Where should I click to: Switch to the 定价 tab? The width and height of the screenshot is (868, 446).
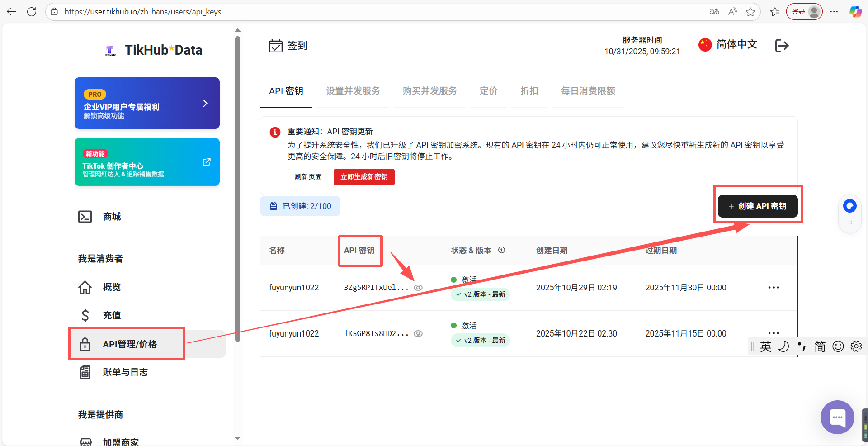(x=488, y=91)
